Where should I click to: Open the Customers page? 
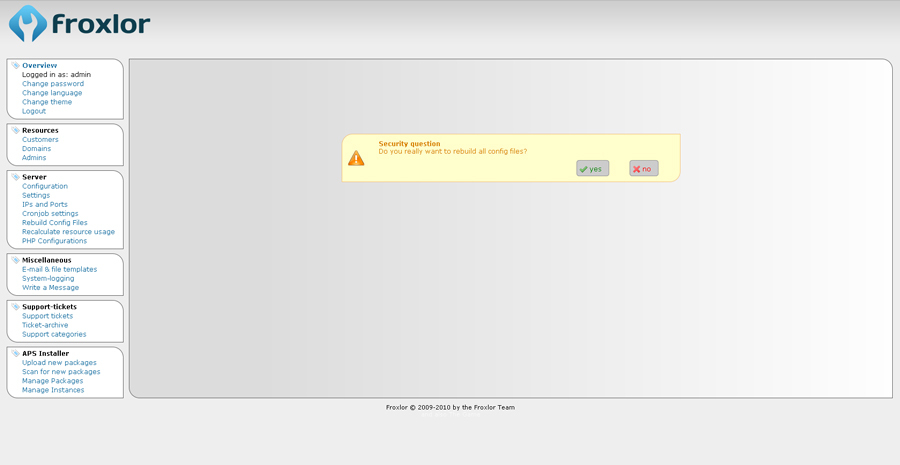pyautogui.click(x=40, y=139)
